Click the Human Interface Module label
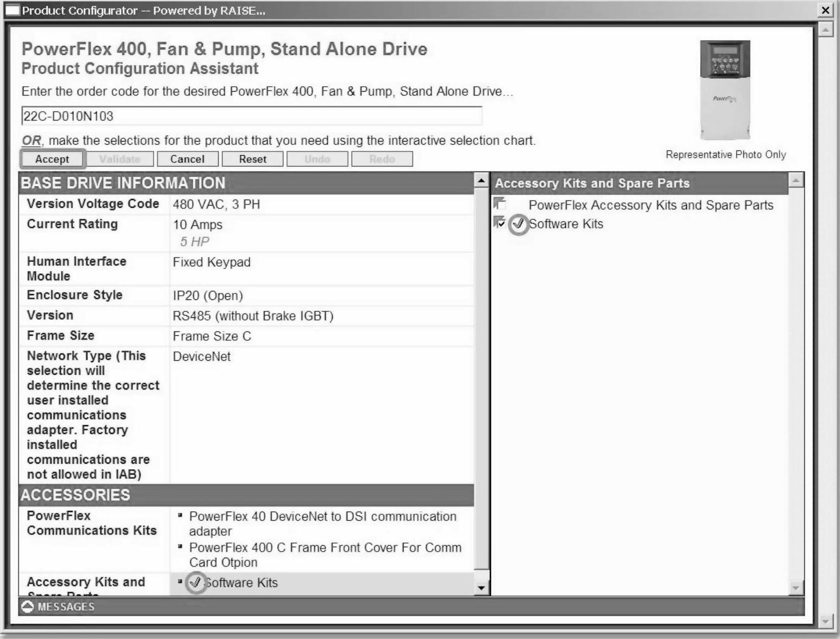 click(x=77, y=269)
